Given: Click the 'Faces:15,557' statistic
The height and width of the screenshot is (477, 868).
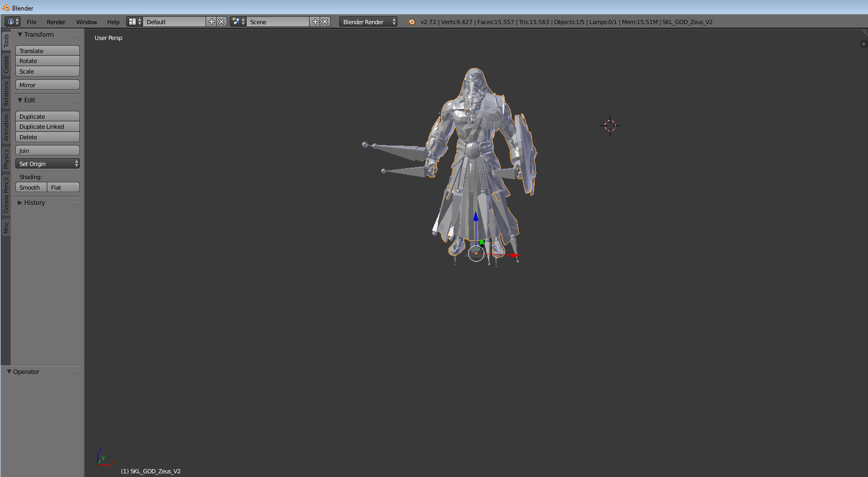Looking at the screenshot, I should pos(496,22).
